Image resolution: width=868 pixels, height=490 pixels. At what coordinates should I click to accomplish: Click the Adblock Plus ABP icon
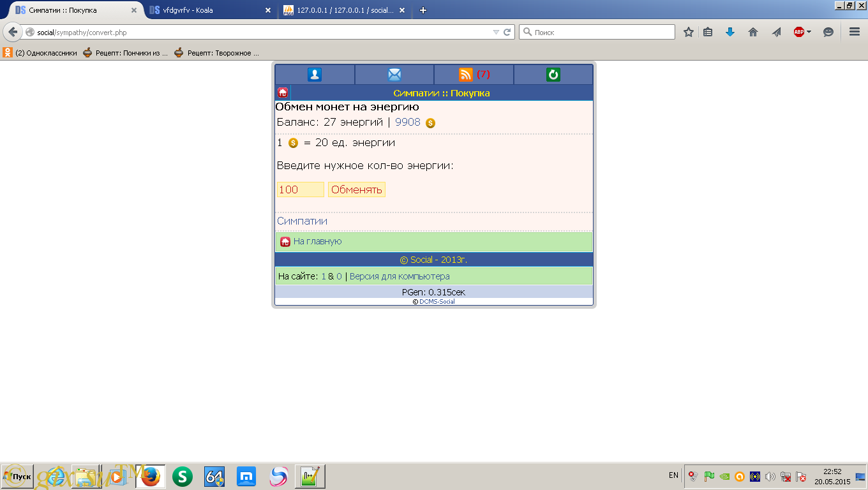[799, 32]
